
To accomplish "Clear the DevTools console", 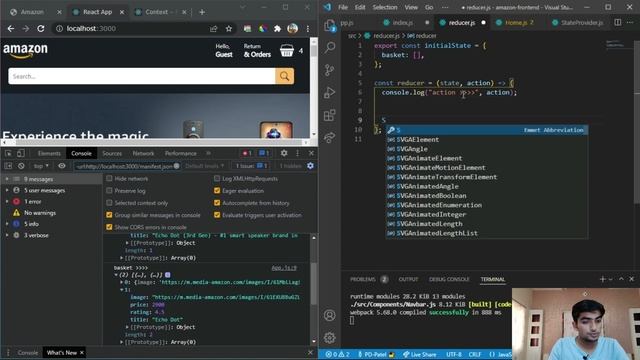I will (21, 166).
